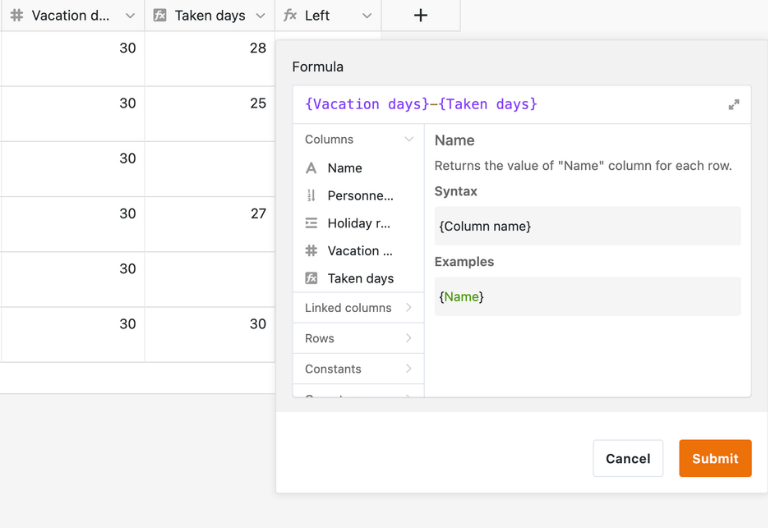Select Vacation days cell in the 28 row
Image resolution: width=768 pixels, height=528 pixels.
(x=72, y=59)
